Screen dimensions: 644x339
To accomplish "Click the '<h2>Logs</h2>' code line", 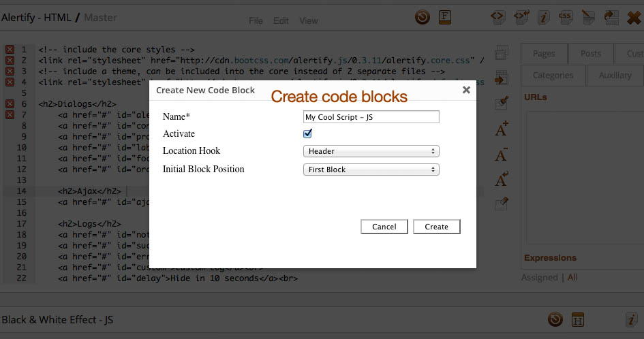I will pos(89,224).
